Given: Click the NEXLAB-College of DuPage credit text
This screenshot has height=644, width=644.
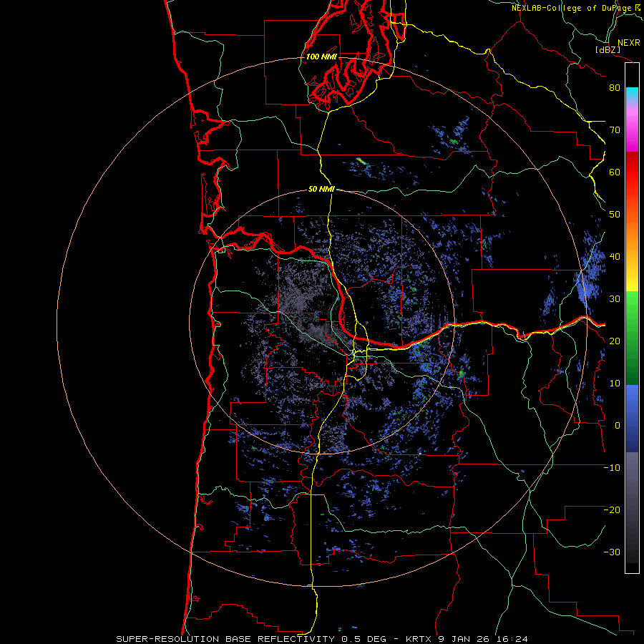Looking at the screenshot, I should 571,8.
